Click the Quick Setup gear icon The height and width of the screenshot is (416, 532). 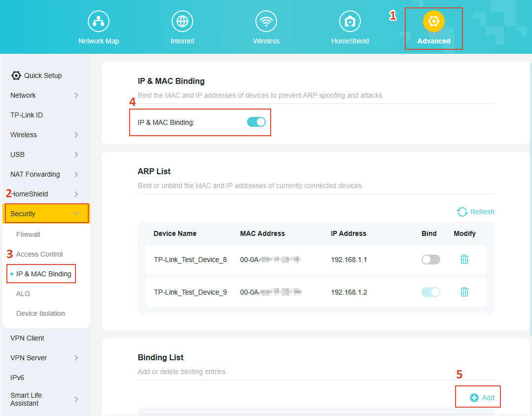pyautogui.click(x=16, y=76)
